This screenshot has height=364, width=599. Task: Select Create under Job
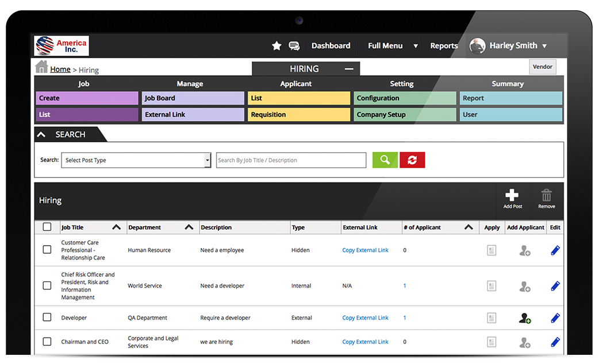click(87, 98)
